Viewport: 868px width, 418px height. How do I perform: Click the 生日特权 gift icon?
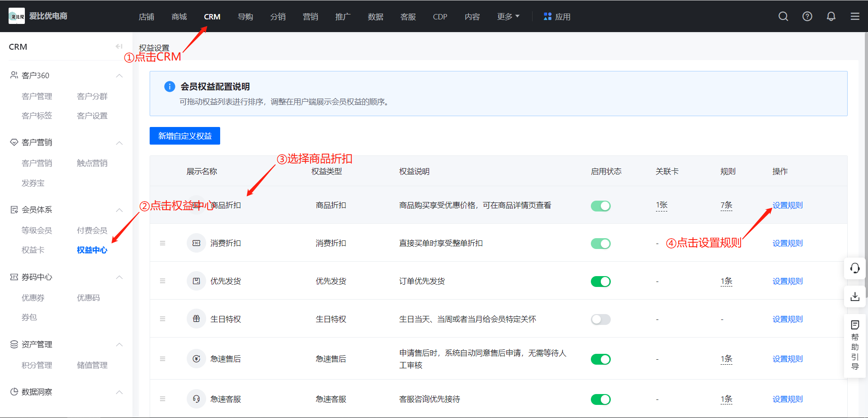[x=196, y=319]
